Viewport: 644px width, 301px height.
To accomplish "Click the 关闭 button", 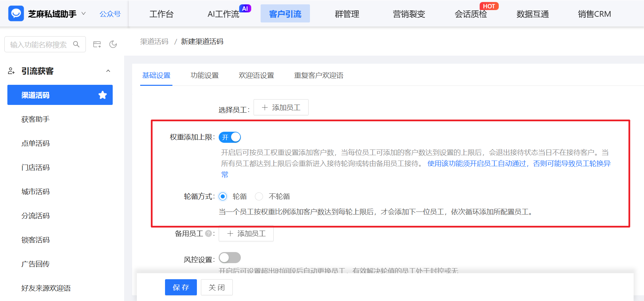I will click(217, 287).
